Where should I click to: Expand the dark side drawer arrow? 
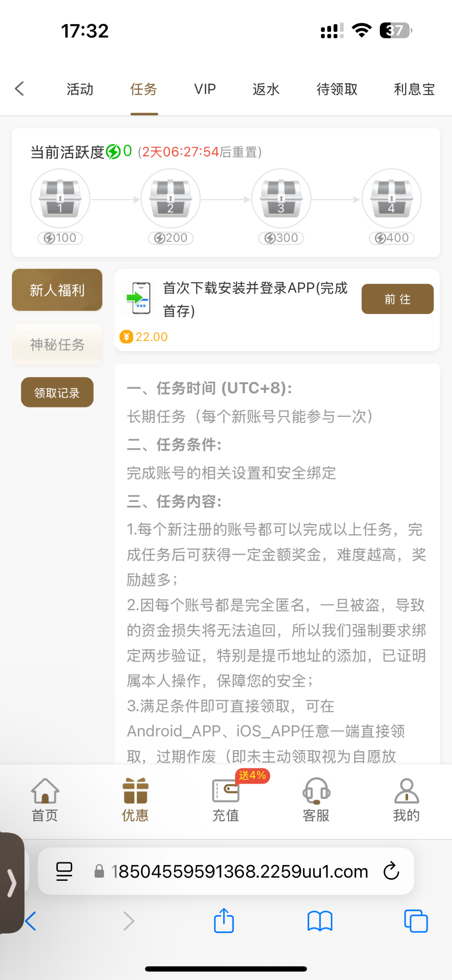point(11,883)
